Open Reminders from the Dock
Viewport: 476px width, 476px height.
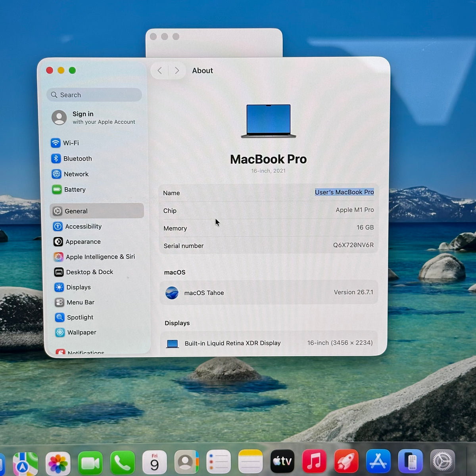pyautogui.click(x=219, y=462)
